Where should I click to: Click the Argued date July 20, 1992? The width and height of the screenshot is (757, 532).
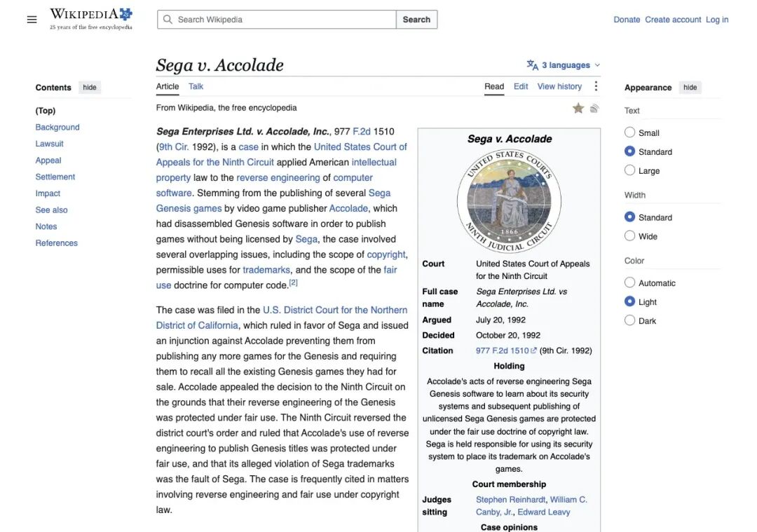pos(500,320)
